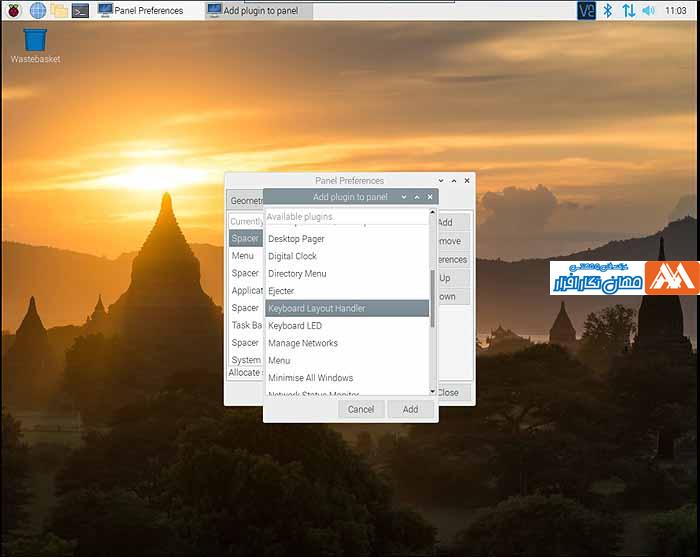Minimize the Add plugin to panel dialog
700x557 pixels.
point(404,197)
